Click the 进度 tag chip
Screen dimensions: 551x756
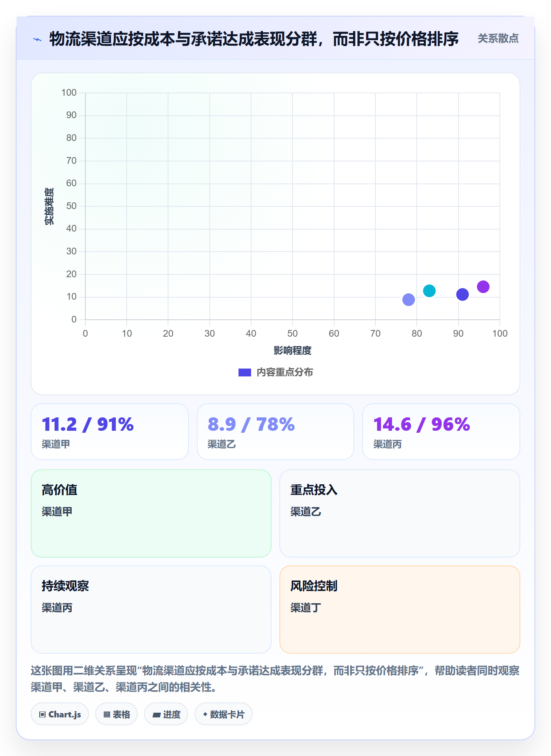pos(166,714)
